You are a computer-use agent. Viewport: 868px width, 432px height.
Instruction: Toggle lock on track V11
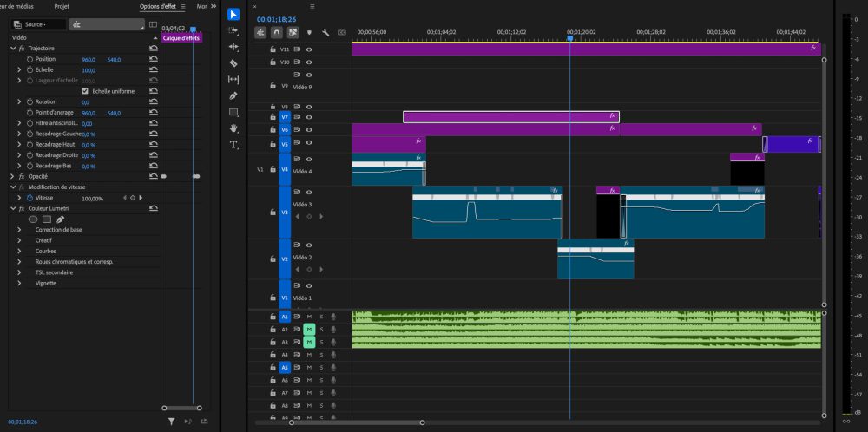click(x=273, y=49)
